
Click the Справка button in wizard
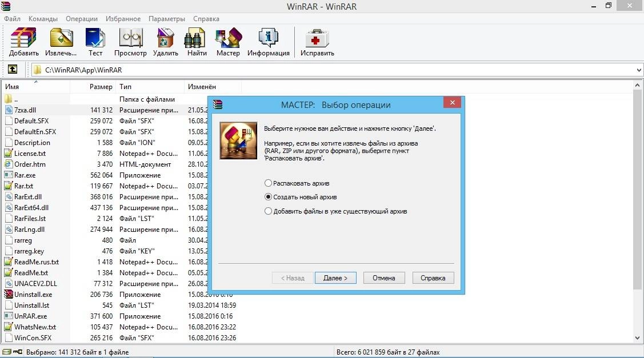tap(433, 278)
